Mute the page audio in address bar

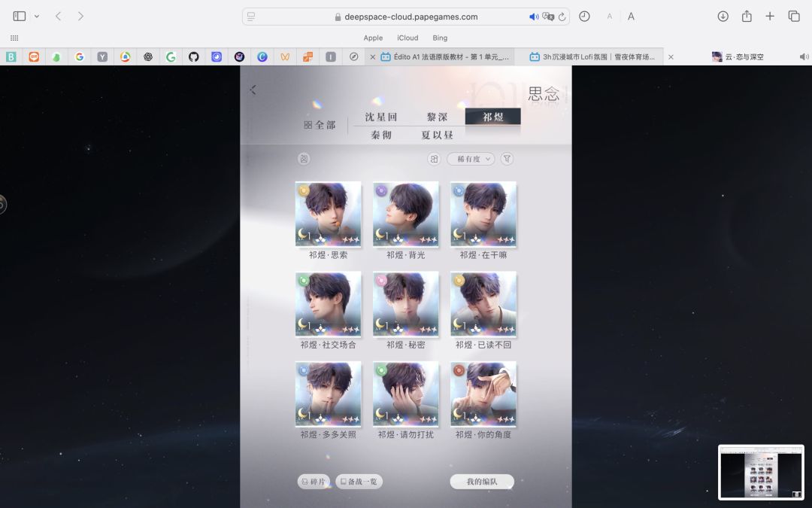(x=533, y=17)
